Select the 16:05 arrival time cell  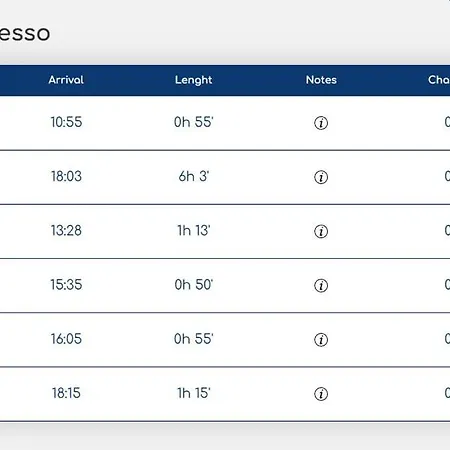coord(66,339)
